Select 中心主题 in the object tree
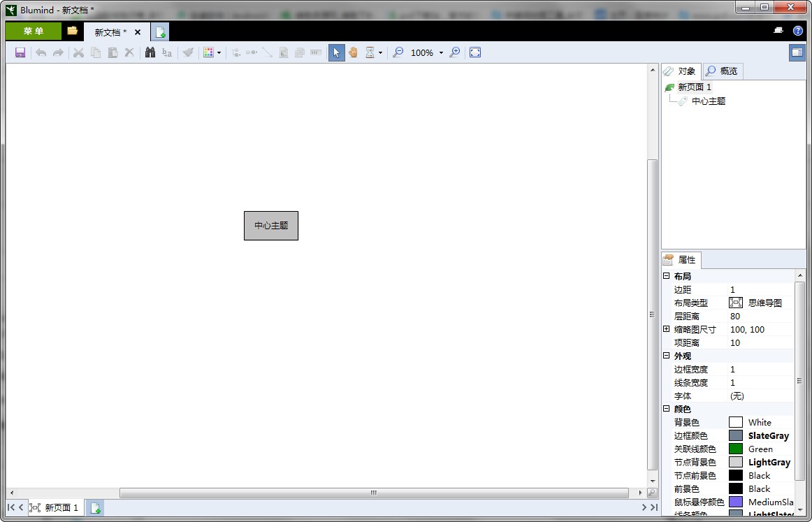Viewport: 812px width, 522px height. [x=708, y=101]
